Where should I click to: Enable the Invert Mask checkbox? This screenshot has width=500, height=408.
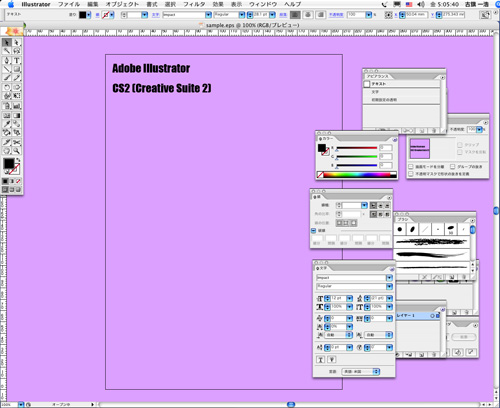460,152
